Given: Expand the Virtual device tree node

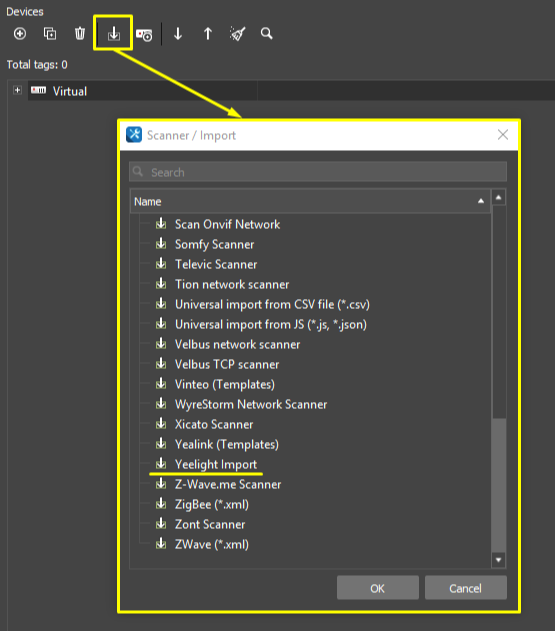Looking at the screenshot, I should (x=17, y=90).
